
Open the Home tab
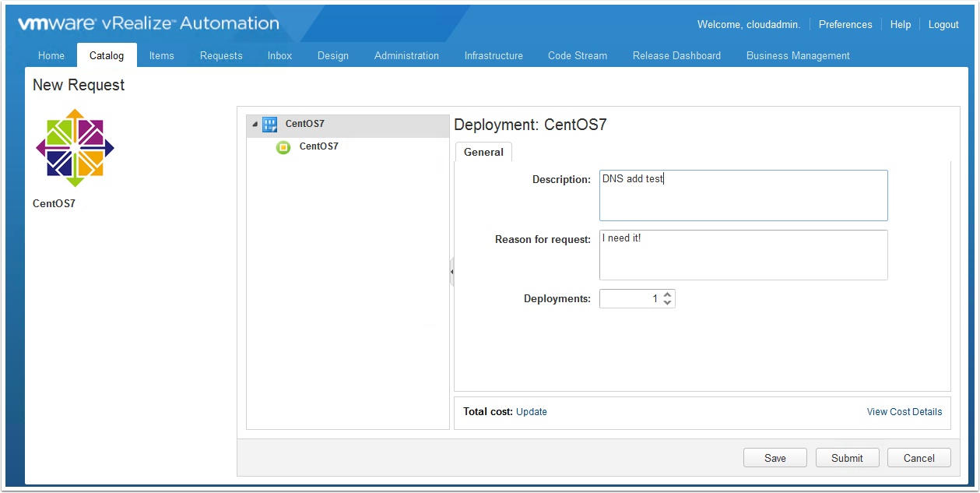tap(51, 55)
